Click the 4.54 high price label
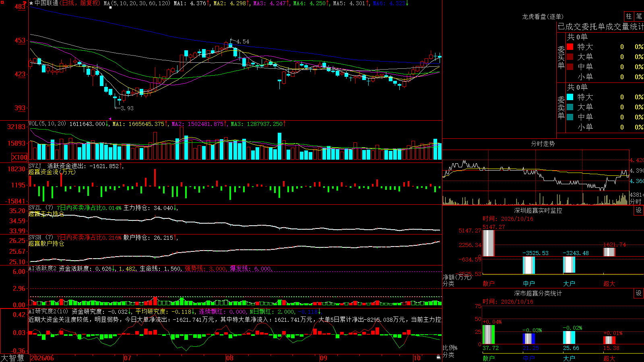 tap(243, 41)
